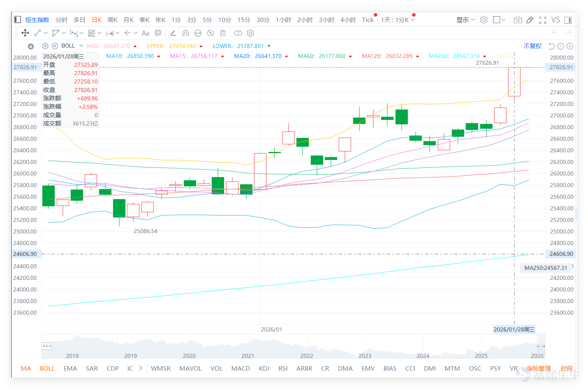Open drawing toolbar settings gear
Screen dimensions: 588x389
pos(250,33)
